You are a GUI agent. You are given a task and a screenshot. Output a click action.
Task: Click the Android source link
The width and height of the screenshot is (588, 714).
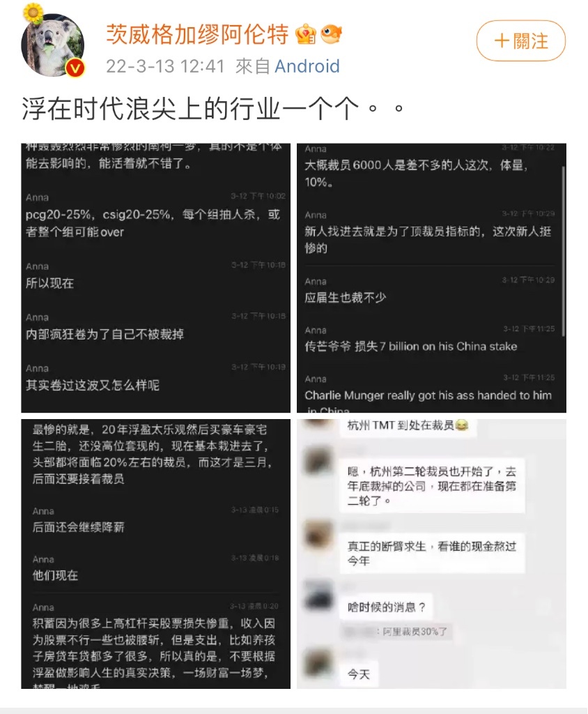[307, 66]
